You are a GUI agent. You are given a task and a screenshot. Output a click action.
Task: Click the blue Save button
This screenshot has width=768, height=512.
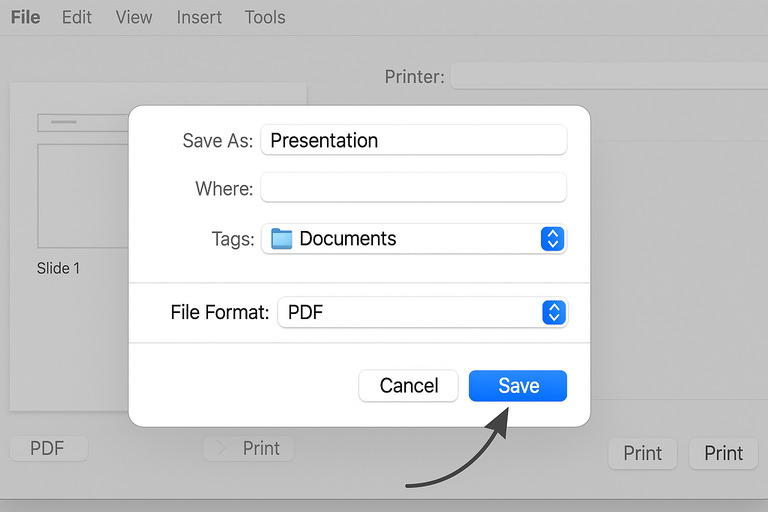tap(517, 386)
